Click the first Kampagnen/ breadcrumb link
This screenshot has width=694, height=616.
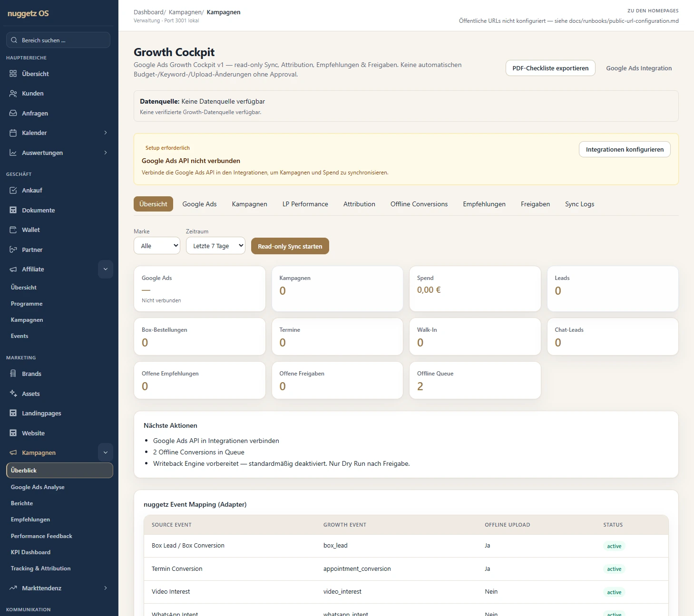(185, 12)
